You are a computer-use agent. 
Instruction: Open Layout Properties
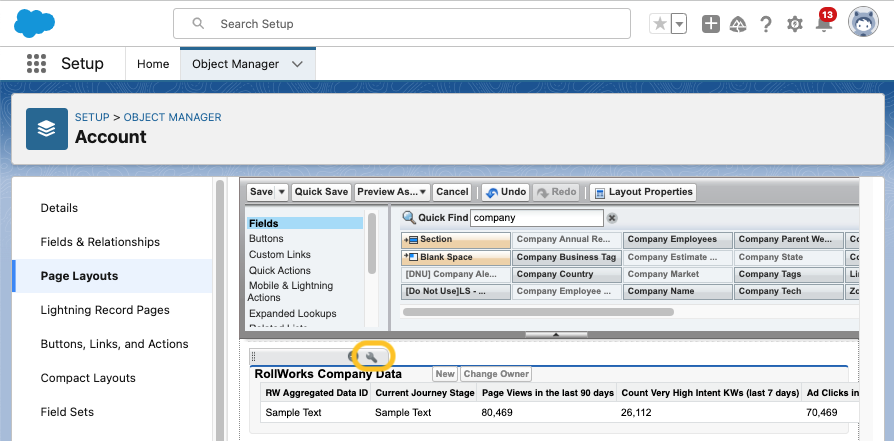click(x=643, y=192)
